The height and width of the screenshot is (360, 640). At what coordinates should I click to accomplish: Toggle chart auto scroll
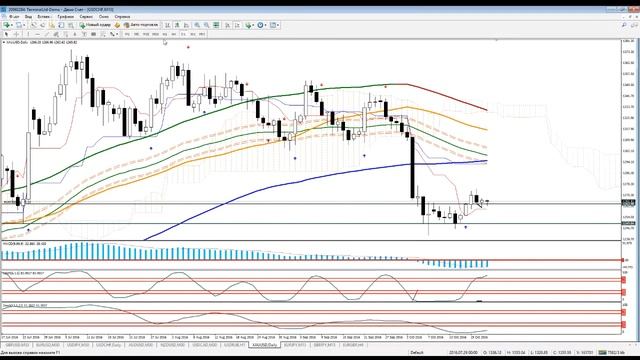(x=227, y=25)
